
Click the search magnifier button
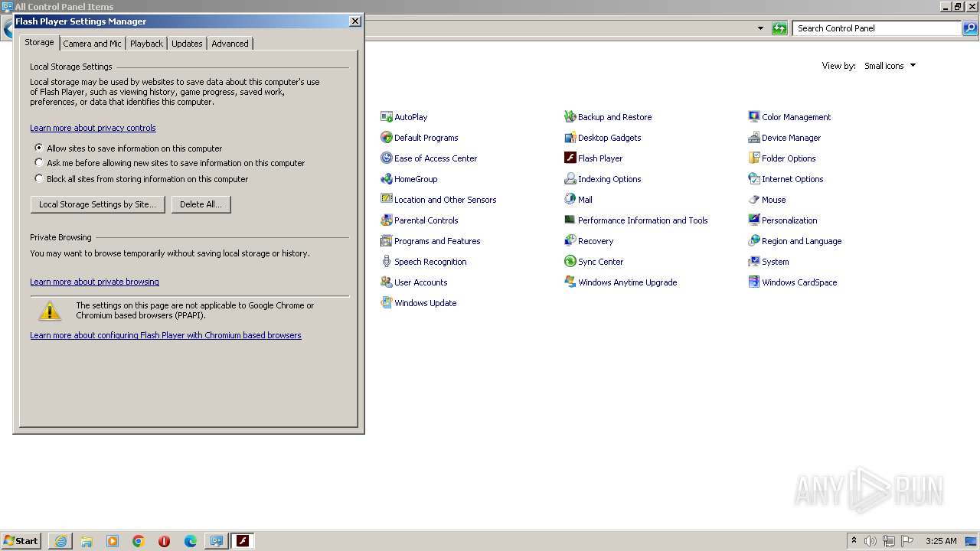pos(970,28)
